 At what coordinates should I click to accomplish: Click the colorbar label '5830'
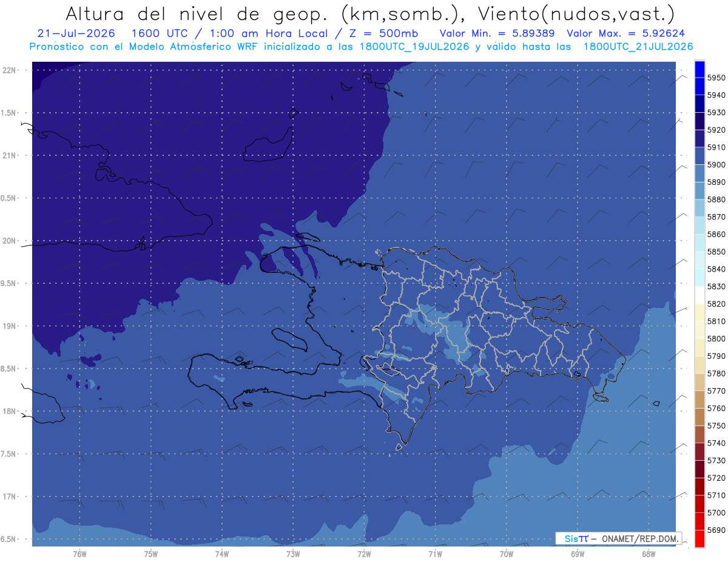(716, 286)
